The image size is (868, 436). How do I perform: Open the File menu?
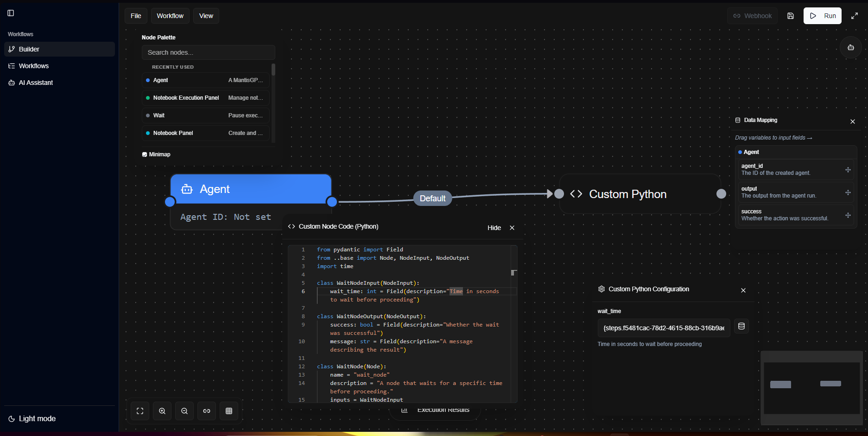(x=135, y=15)
